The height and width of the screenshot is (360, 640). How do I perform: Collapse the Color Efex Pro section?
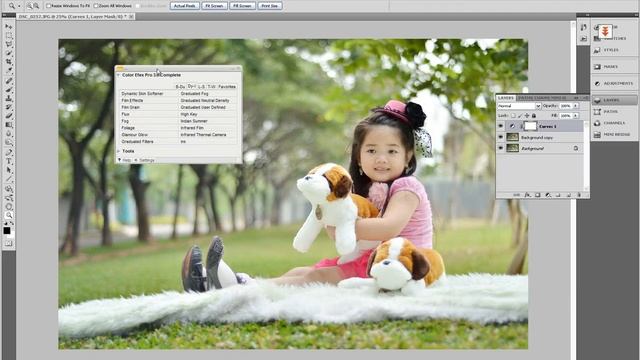[x=119, y=75]
